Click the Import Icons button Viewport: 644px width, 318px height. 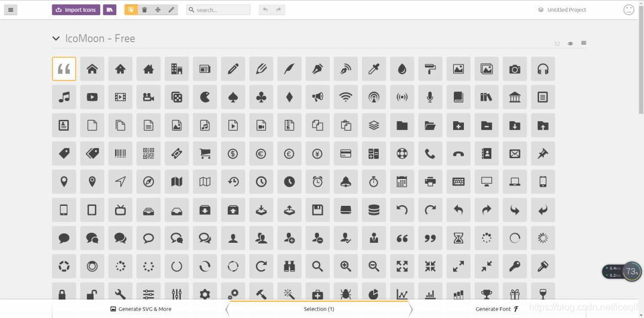[x=76, y=10]
